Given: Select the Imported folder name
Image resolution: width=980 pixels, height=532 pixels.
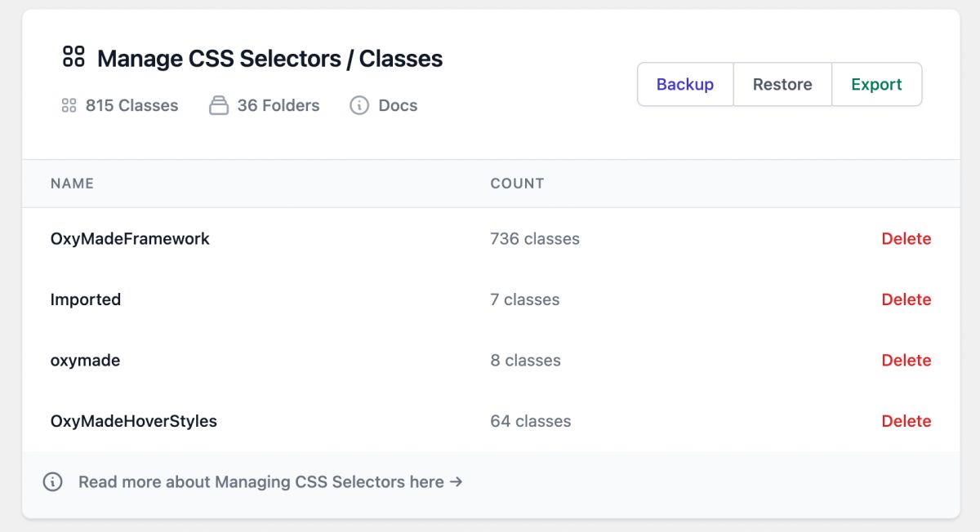Looking at the screenshot, I should [86, 299].
